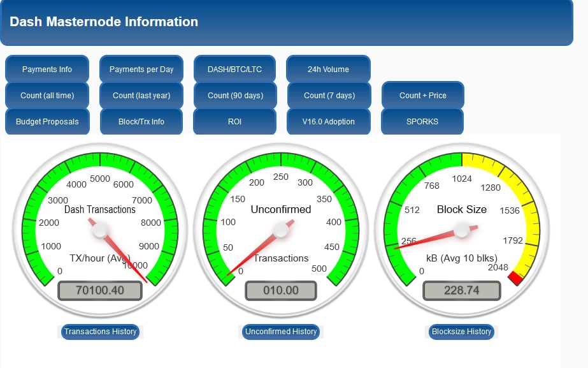The width and height of the screenshot is (588, 368).
Task: Click the Block Size gauge value 228.74
Action: (462, 290)
